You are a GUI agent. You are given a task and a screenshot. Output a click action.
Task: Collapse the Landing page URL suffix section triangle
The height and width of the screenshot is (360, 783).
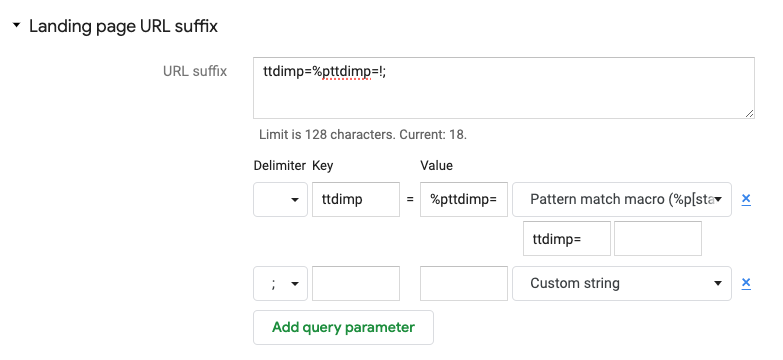coord(16,25)
